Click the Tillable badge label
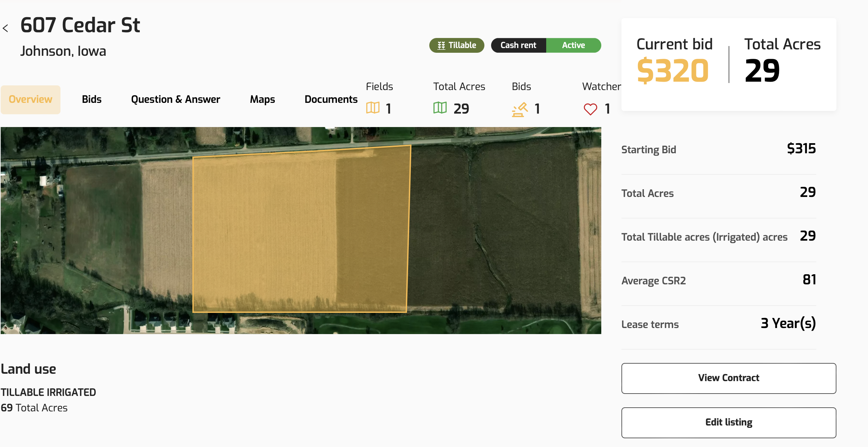868x447 pixels. pos(462,45)
